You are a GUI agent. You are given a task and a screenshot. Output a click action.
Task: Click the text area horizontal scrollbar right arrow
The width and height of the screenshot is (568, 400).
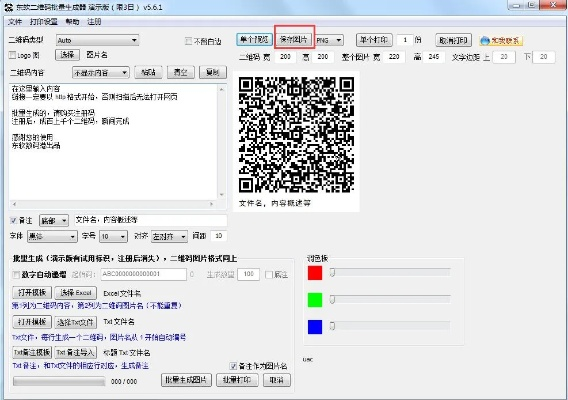[212, 204]
